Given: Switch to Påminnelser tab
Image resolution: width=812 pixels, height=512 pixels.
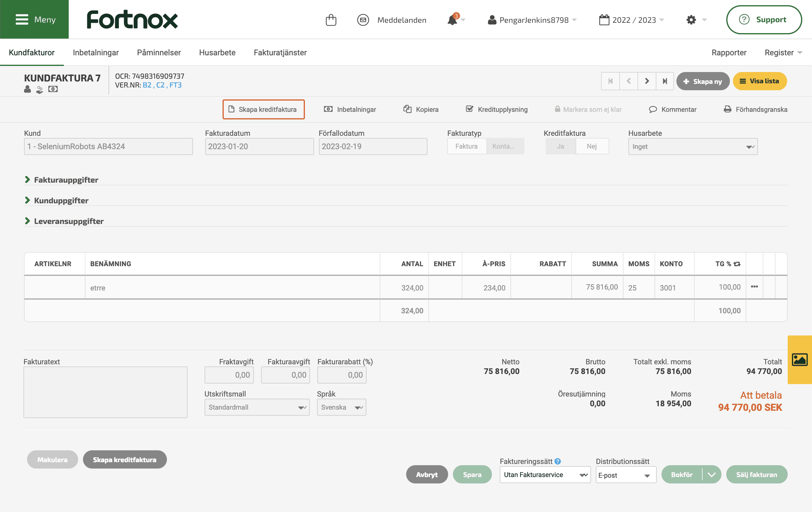Looking at the screenshot, I should click(159, 53).
